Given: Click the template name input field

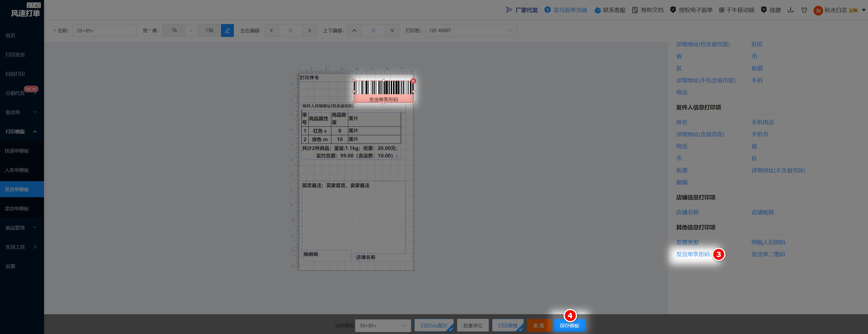Looking at the screenshot, I should (x=104, y=30).
